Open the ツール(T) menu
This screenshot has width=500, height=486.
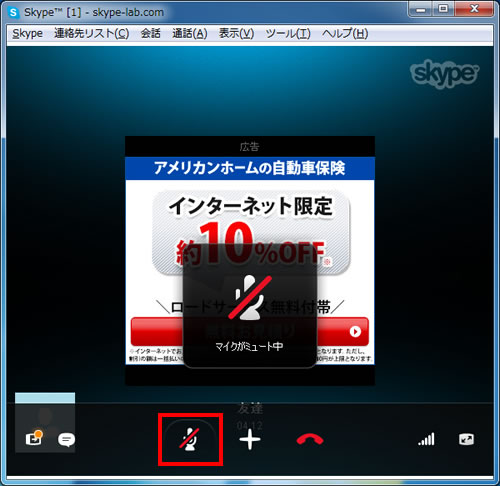(288, 34)
